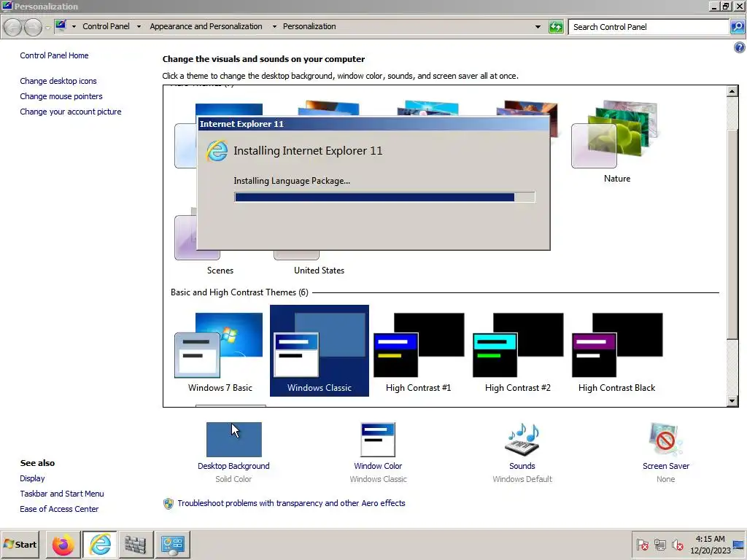
Task: Expand dropdown arrow before Control Panel breadcrumb
Action: 74,27
